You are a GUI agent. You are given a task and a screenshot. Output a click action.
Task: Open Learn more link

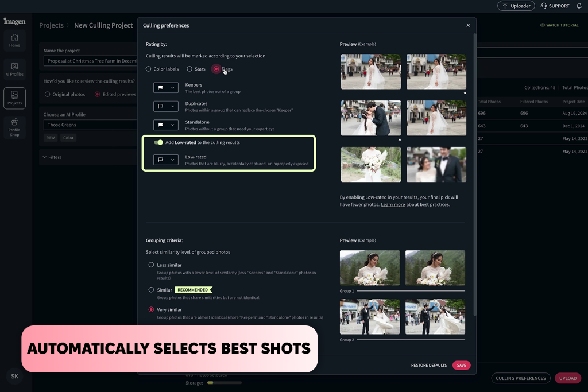pyautogui.click(x=393, y=205)
